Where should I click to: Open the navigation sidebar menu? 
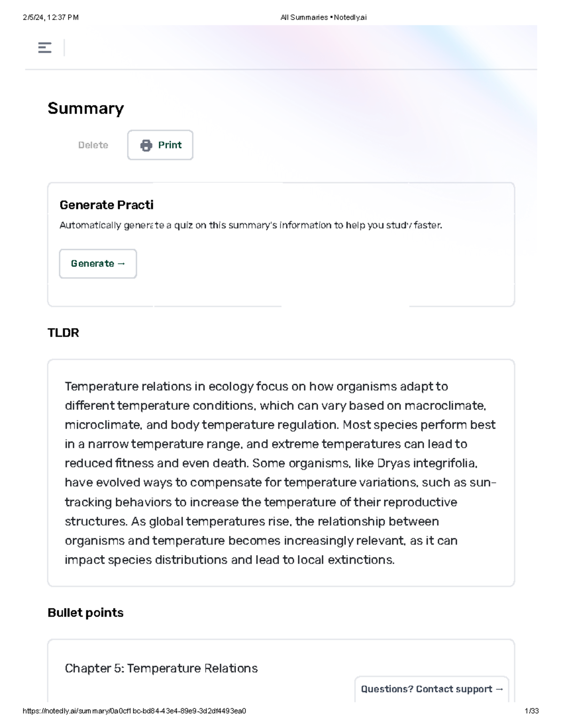click(x=45, y=47)
